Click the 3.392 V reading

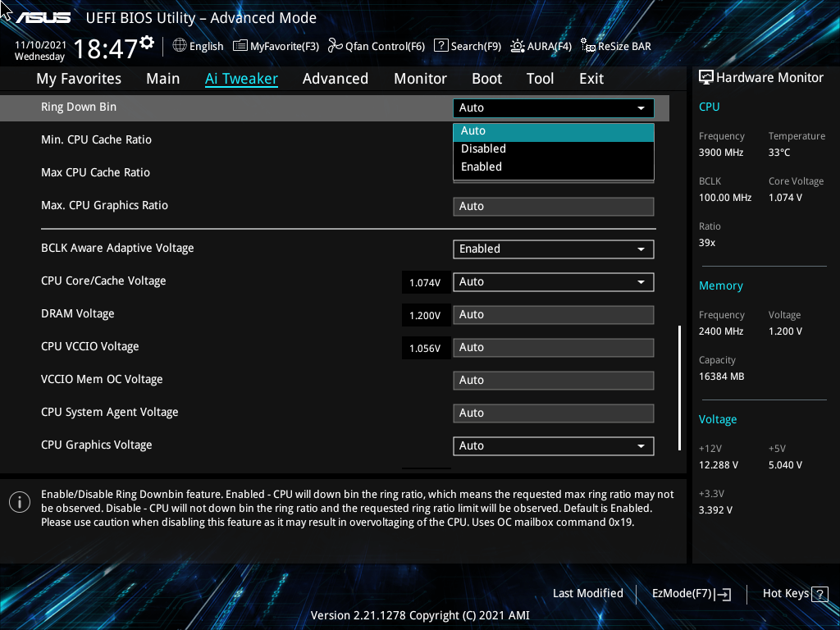tap(715, 510)
